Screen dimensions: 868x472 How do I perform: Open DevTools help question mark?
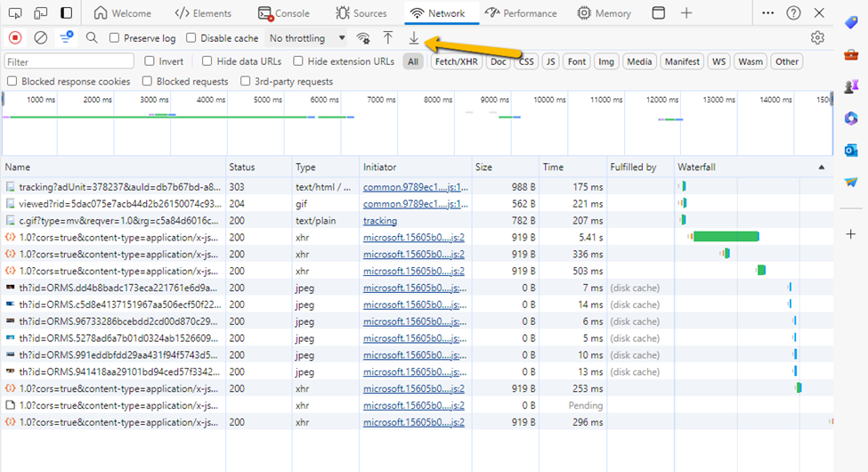click(793, 13)
